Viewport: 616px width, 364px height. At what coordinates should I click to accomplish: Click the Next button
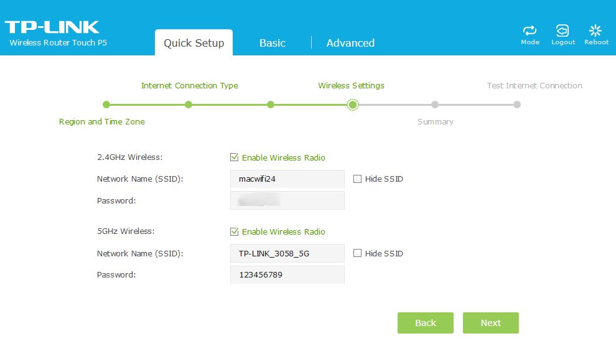pos(491,323)
